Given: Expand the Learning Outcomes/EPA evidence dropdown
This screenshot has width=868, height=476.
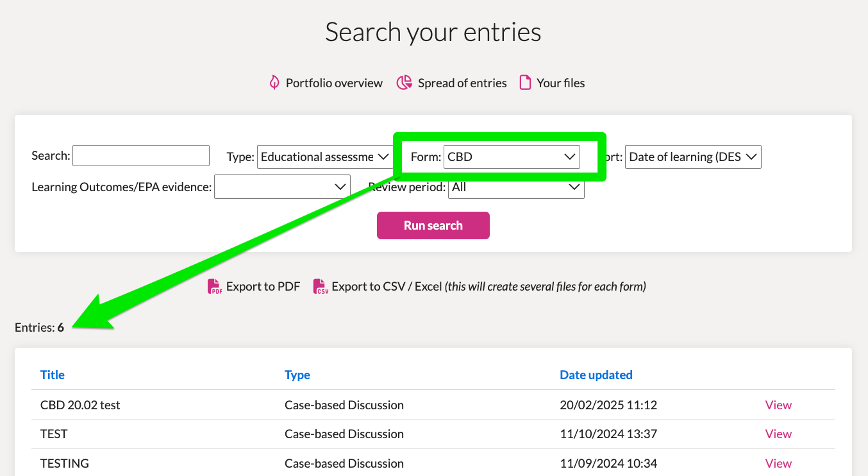Looking at the screenshot, I should (x=282, y=187).
